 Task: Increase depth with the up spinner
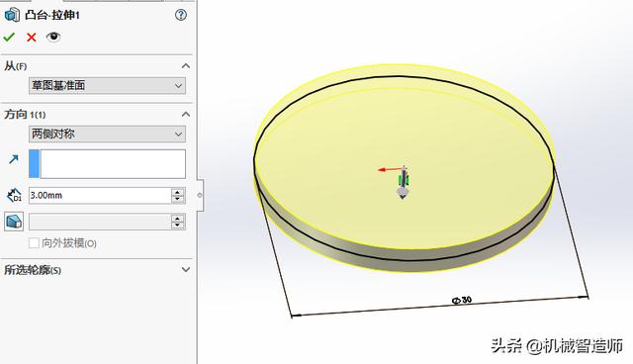[178, 192]
